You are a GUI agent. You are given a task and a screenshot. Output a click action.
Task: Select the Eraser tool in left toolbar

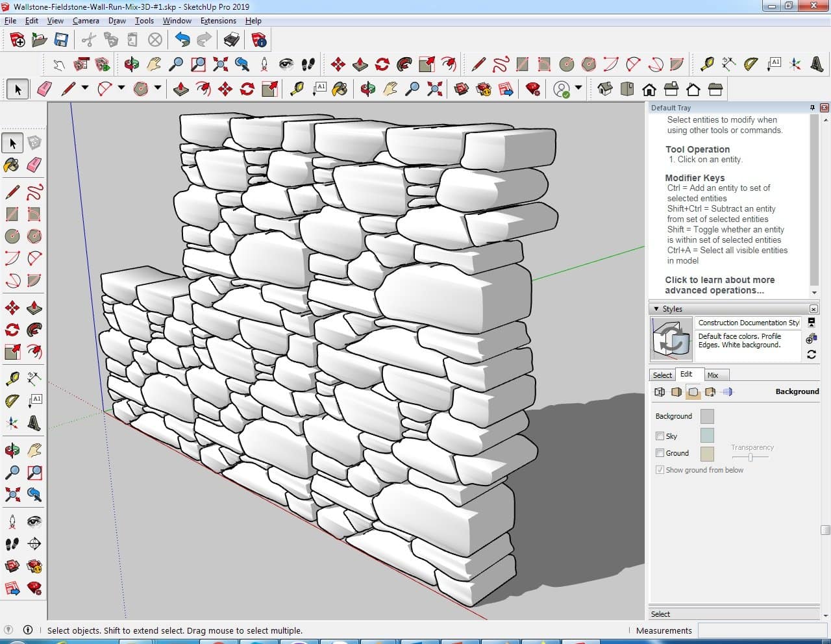(34, 165)
